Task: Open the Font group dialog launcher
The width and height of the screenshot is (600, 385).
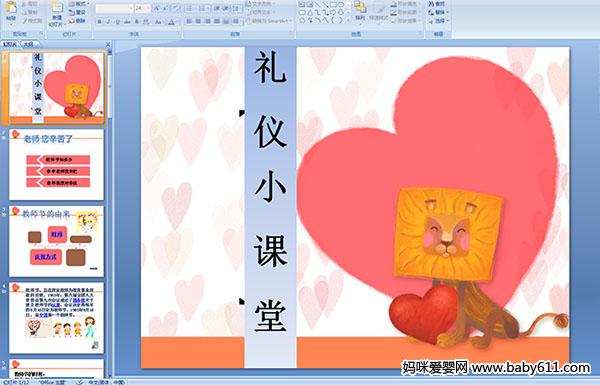Action: [178, 33]
